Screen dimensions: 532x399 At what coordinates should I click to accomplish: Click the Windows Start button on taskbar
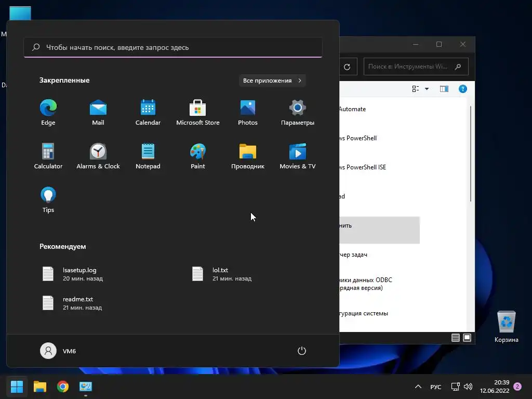(17, 387)
